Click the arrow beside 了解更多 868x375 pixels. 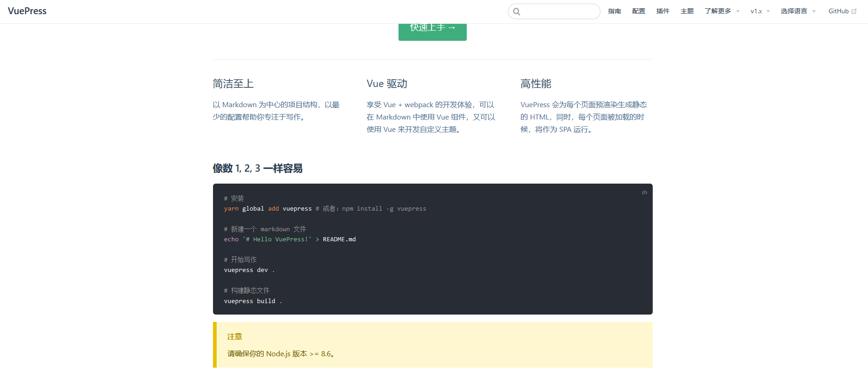[737, 11]
